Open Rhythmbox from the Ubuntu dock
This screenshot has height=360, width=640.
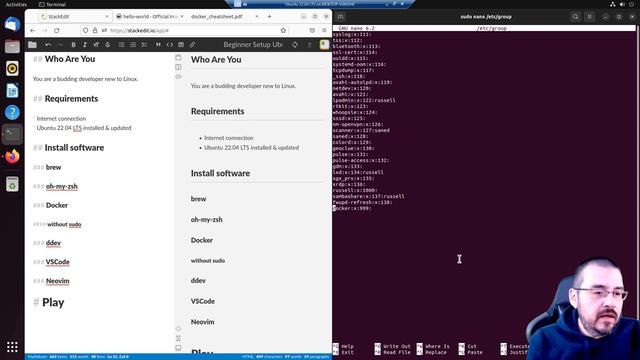(x=12, y=69)
